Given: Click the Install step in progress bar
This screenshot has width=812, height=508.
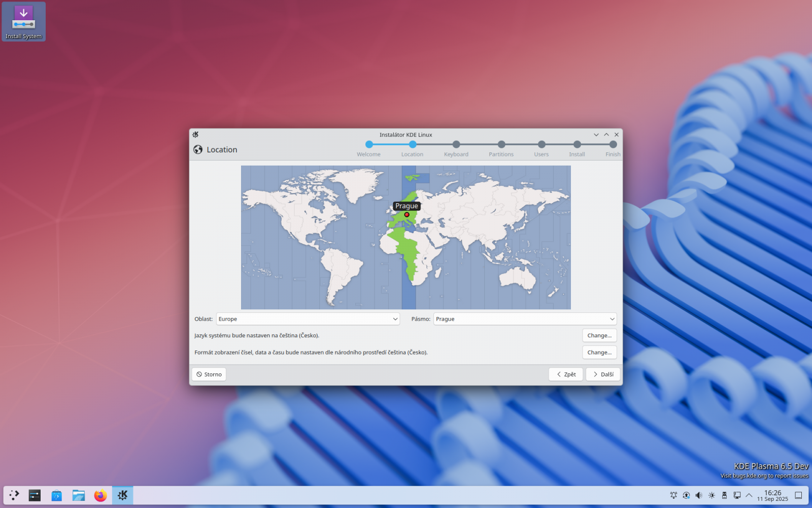Looking at the screenshot, I should click(577, 149).
